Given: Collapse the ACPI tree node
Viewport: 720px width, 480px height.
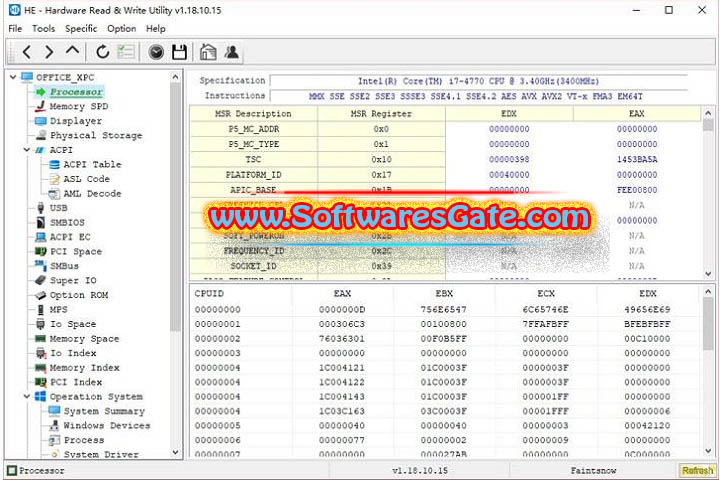Looking at the screenshot, I should tap(27, 150).
